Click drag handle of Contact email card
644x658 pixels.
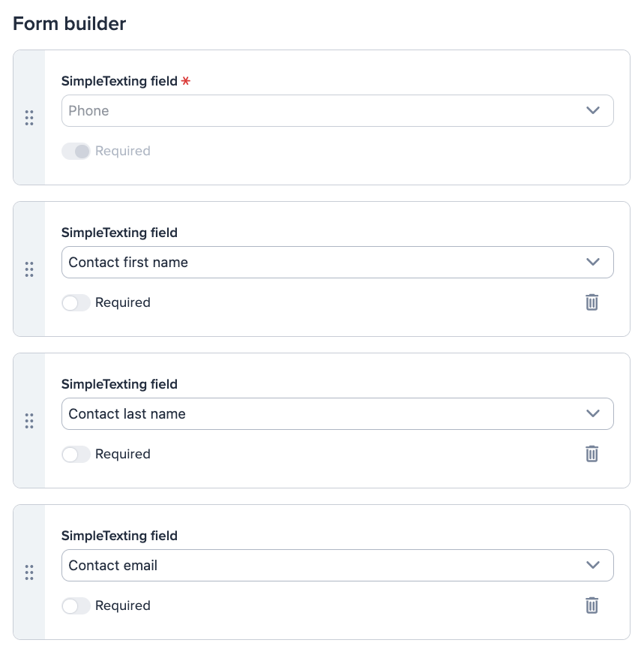pos(29,572)
